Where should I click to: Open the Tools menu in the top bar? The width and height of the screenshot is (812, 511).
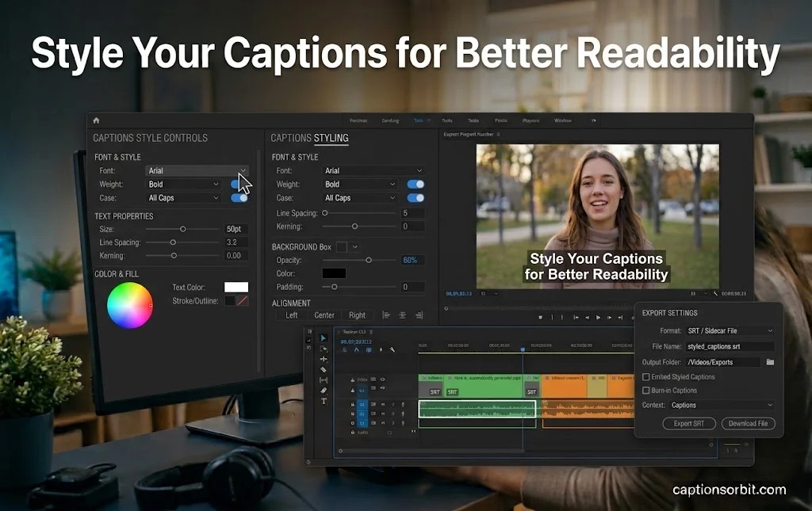point(447,120)
